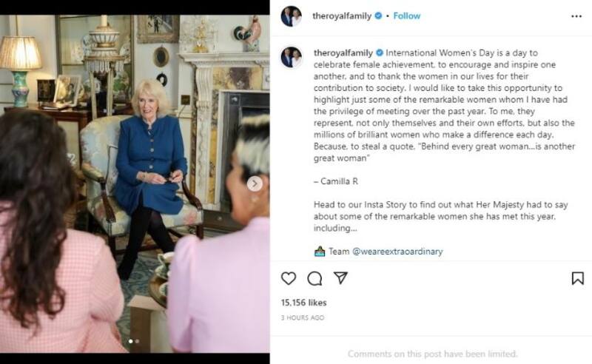Open comments via the speech bubble icon

314,278
